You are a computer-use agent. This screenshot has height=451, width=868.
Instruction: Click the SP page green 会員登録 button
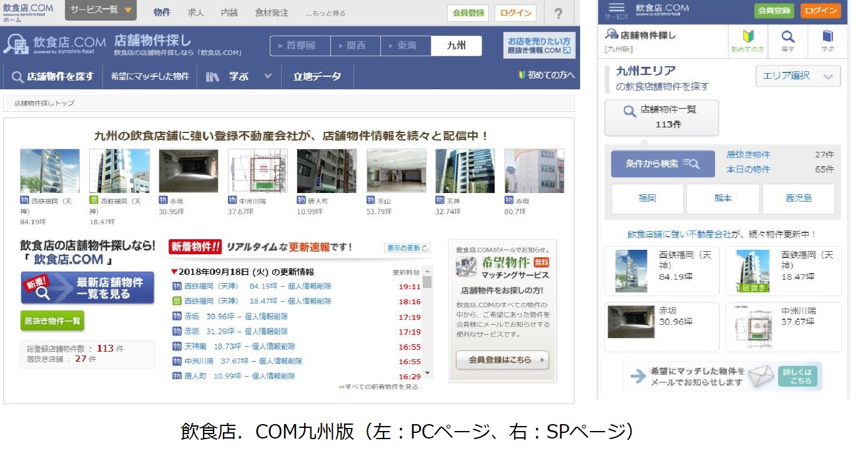(774, 11)
